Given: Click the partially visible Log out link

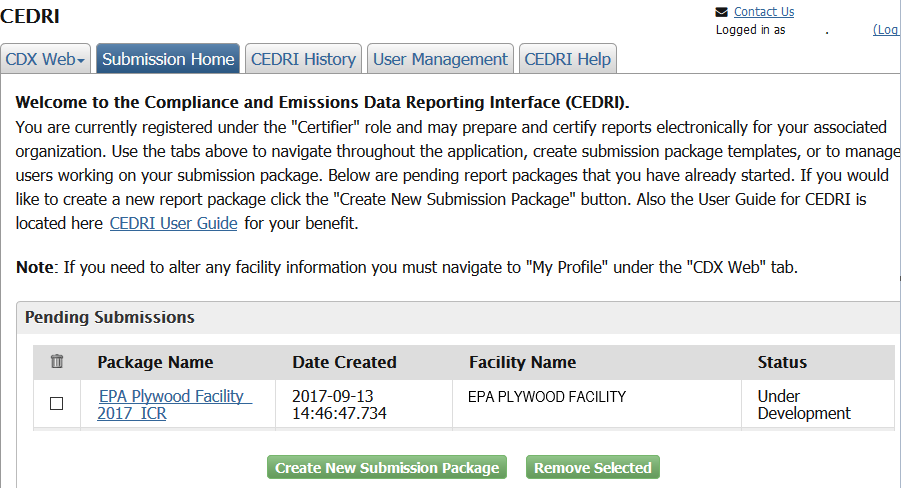Looking at the screenshot, I should tap(886, 30).
